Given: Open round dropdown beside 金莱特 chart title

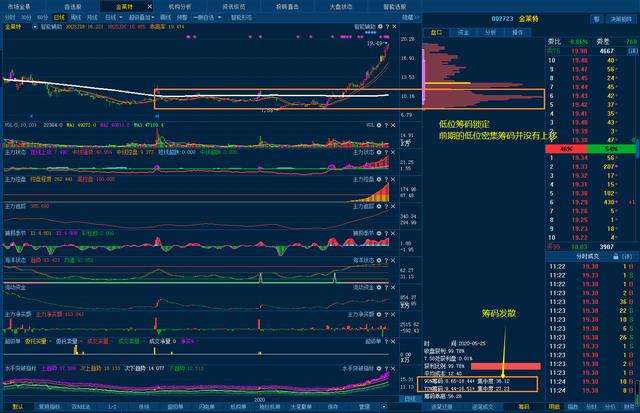Looking at the screenshot, I should 35,27.
